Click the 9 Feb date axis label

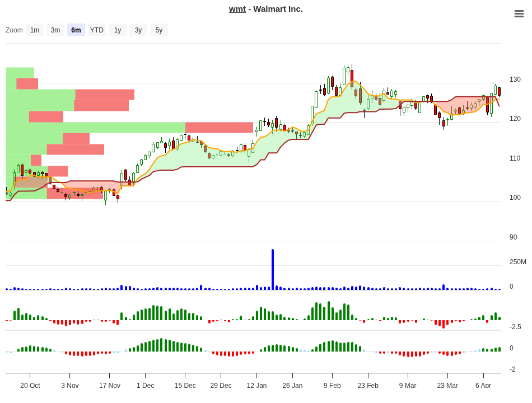[332, 385]
